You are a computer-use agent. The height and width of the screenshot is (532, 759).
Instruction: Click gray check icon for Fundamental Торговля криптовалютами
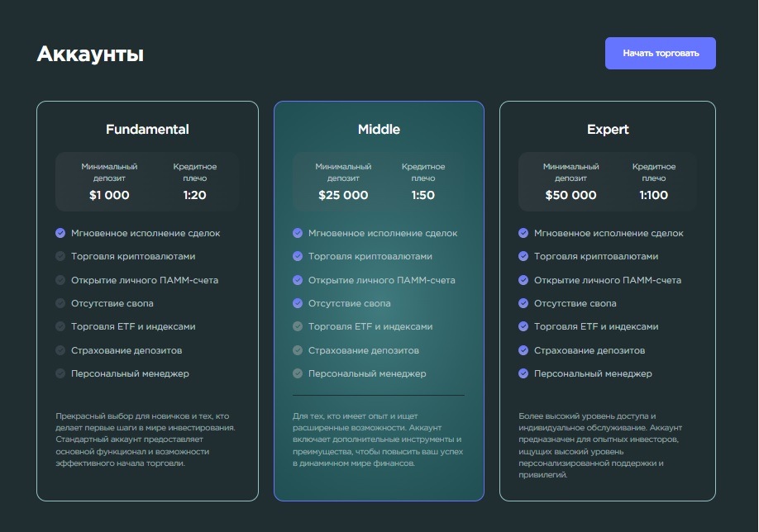60,256
